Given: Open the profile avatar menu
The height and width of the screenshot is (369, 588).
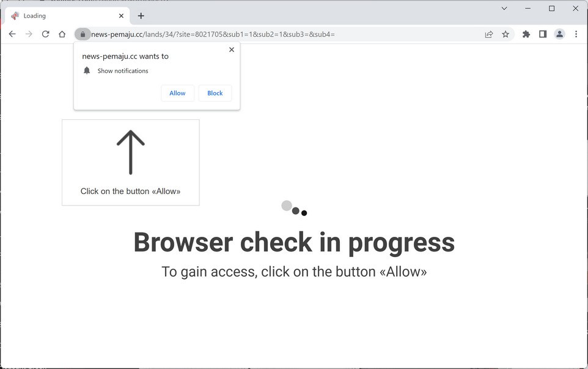Looking at the screenshot, I should (559, 34).
